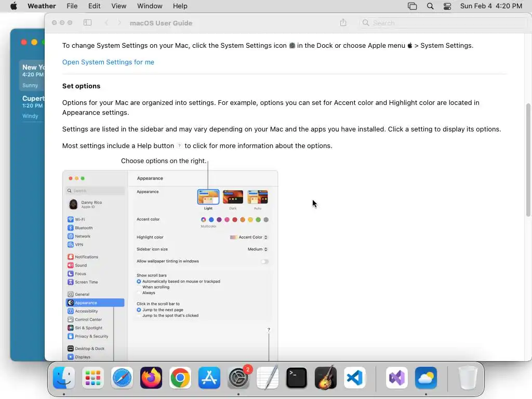
Task: Open the Edit menu
Action: click(94, 6)
